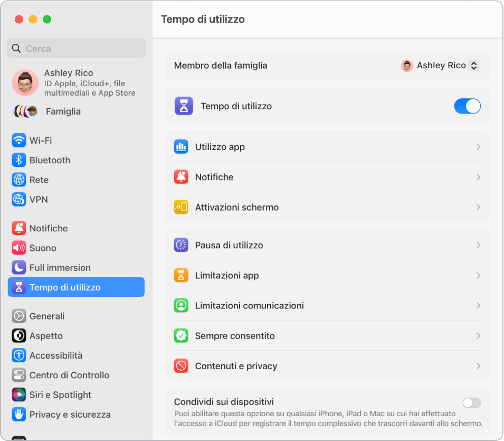Image resolution: width=504 pixels, height=441 pixels.
Task: Disable the Tempo di utilizzo switch
Action: coord(467,106)
